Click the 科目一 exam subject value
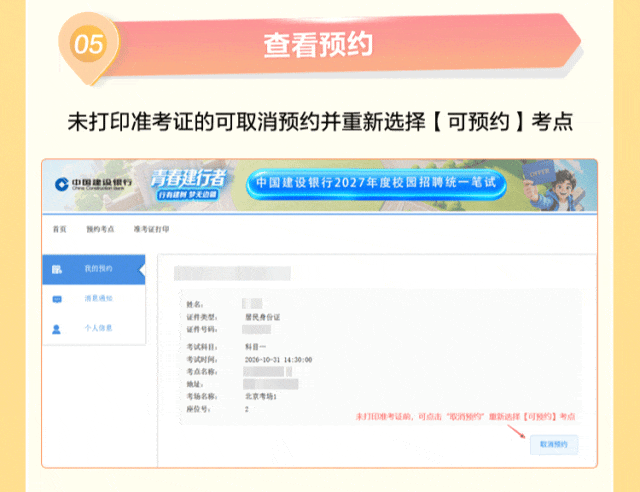 coord(255,347)
